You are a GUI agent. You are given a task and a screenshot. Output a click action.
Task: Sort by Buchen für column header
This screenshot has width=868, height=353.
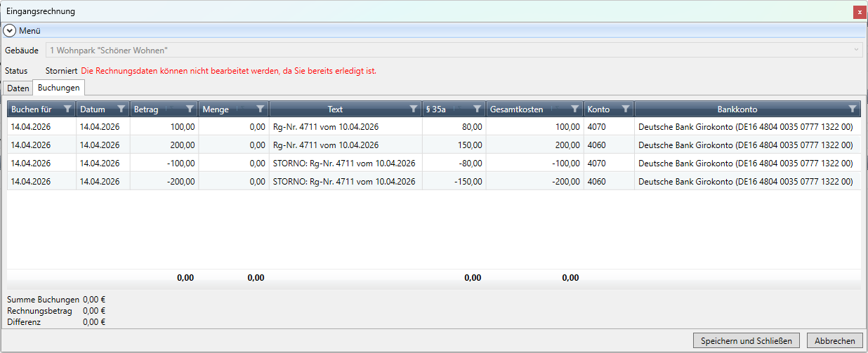coord(32,109)
